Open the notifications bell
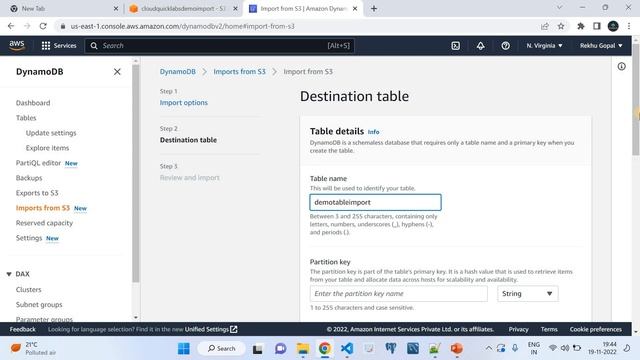The width and height of the screenshot is (640, 360). pyautogui.click(x=480, y=46)
